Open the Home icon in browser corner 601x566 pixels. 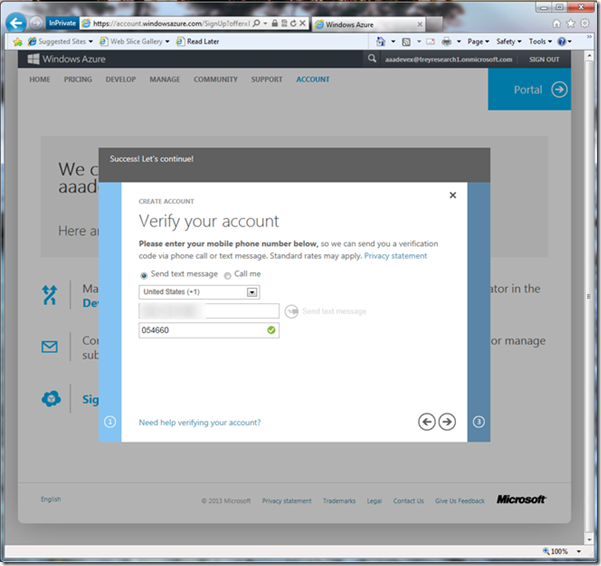556,24
